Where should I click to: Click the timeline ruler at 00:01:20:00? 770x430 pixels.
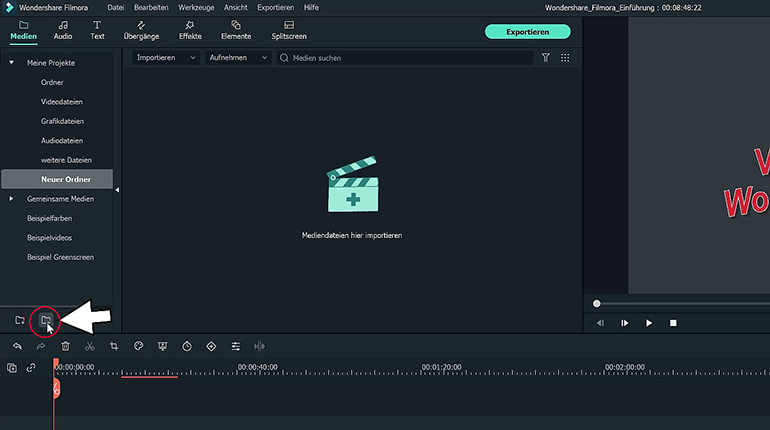pos(441,367)
